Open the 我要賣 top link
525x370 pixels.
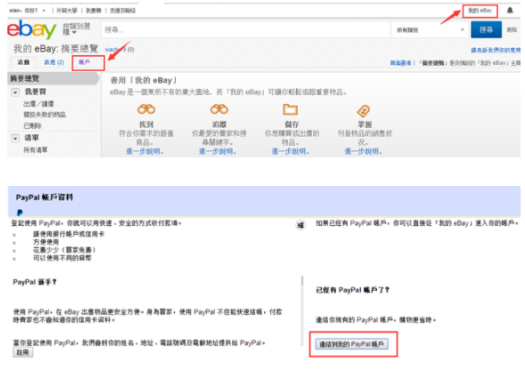tap(93, 11)
